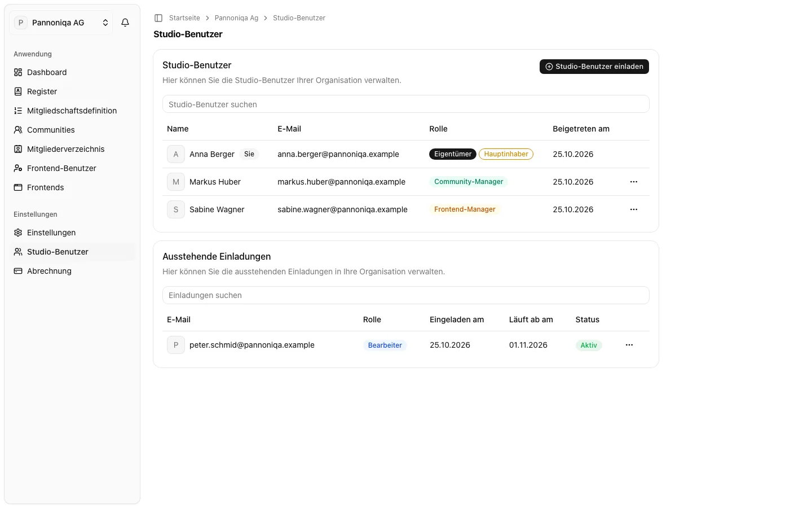Click the Bearbeiter role badge
This screenshot has width=812, height=508.
pyautogui.click(x=385, y=345)
